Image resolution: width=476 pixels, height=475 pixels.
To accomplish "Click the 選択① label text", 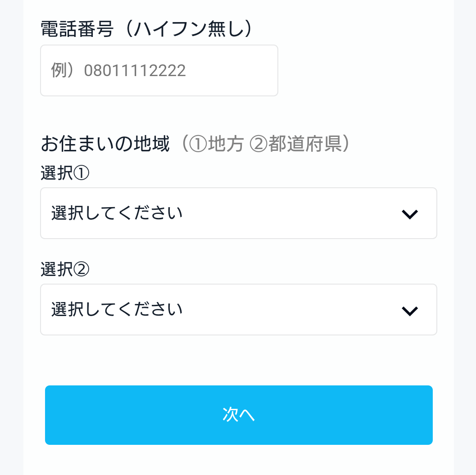I will [65, 173].
